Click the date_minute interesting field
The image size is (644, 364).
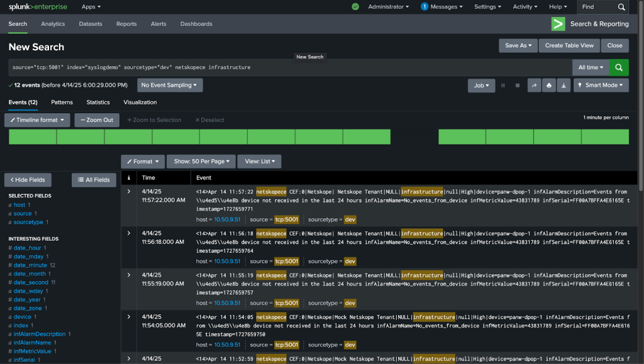click(x=30, y=265)
